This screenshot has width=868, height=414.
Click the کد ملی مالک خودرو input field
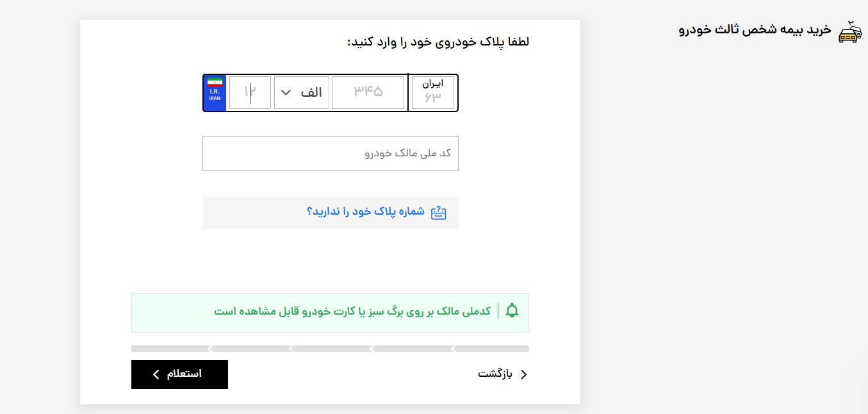331,154
